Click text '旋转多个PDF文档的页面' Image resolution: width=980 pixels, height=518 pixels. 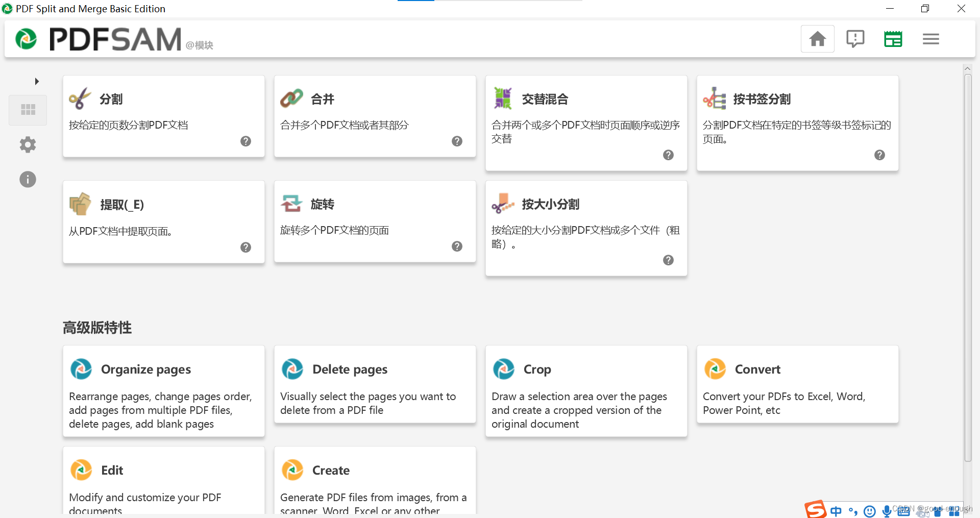pos(334,230)
